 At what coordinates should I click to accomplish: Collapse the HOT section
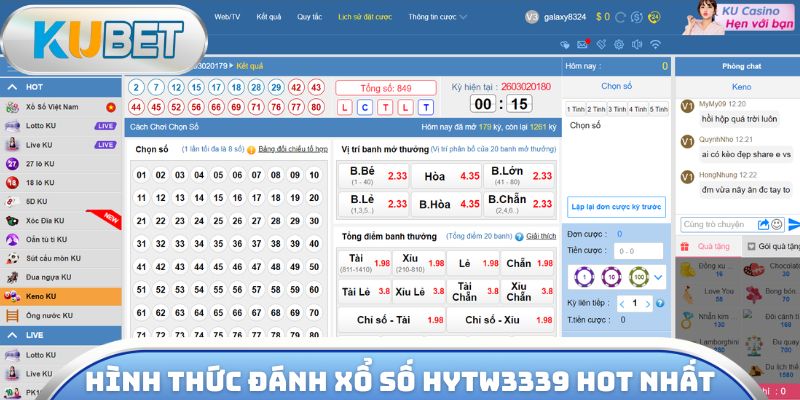(x=12, y=87)
